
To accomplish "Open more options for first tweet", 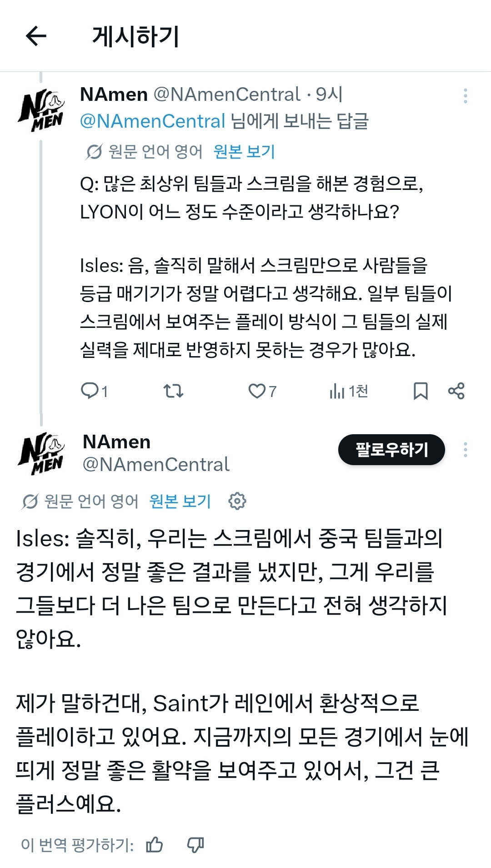I will (465, 96).
